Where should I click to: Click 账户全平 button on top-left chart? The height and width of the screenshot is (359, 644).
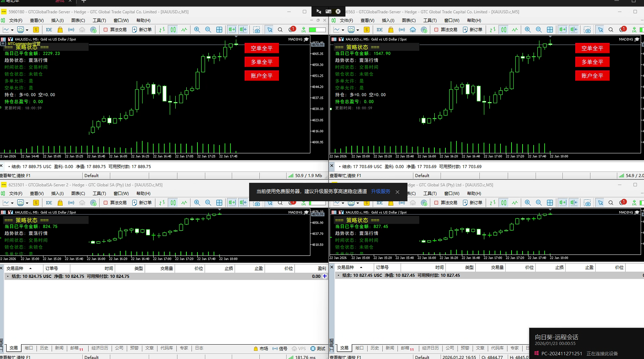coord(262,76)
